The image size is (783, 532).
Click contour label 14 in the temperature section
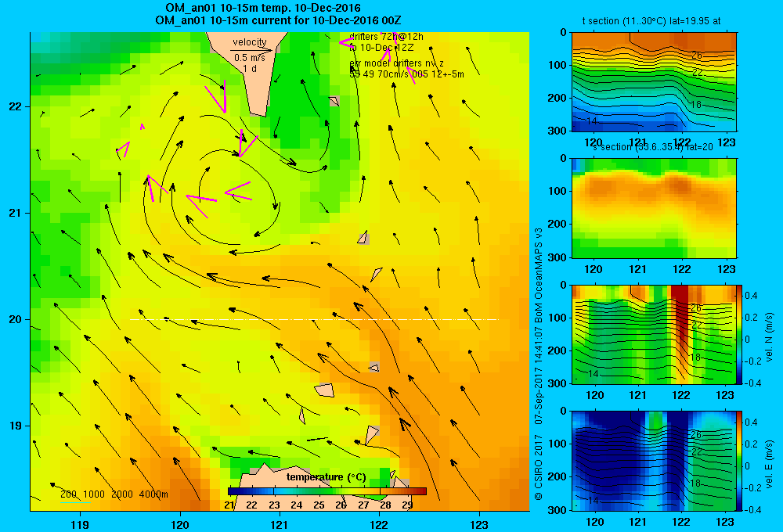coord(592,121)
